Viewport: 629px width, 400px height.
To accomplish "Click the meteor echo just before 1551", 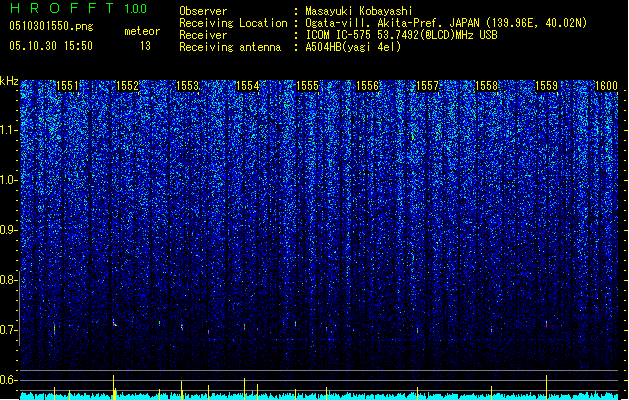I will tap(55, 329).
